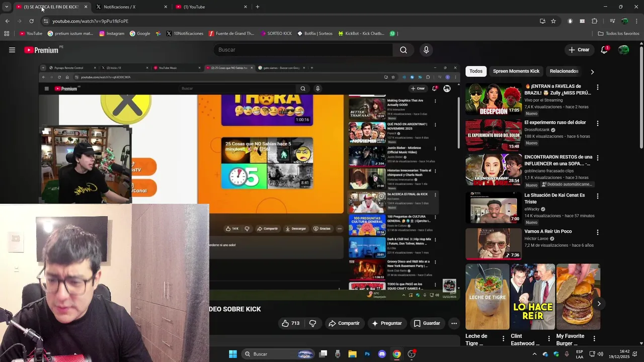Open the Instagram bookmark
Screen dimensions: 644x362
click(x=112, y=34)
